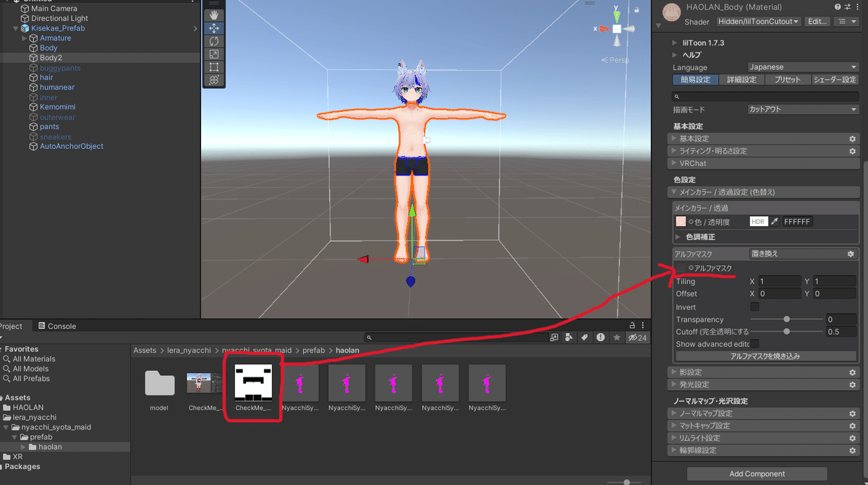Navigate to lera_nyacchi in breadcrumb path

[189, 351]
